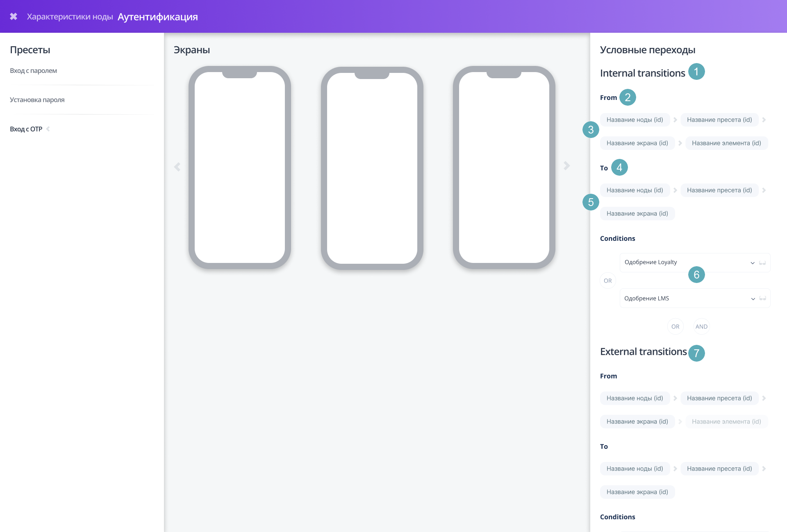This screenshot has height=532, width=787.
Task: Click the Conditions label under External transitions
Action: coord(618,517)
